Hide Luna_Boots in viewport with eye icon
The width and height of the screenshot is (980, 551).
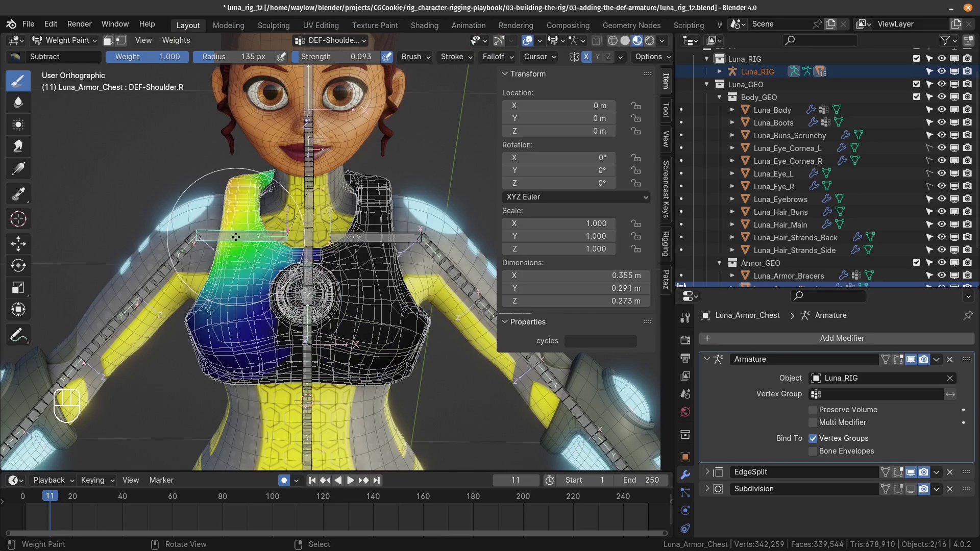(x=942, y=122)
